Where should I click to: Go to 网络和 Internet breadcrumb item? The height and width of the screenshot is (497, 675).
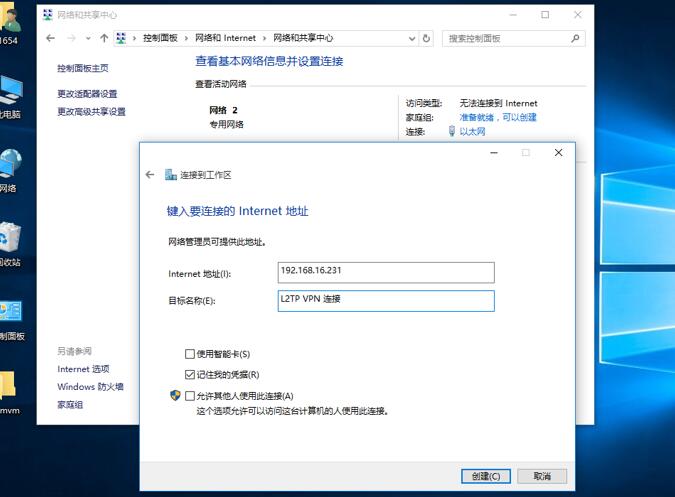(x=225, y=38)
